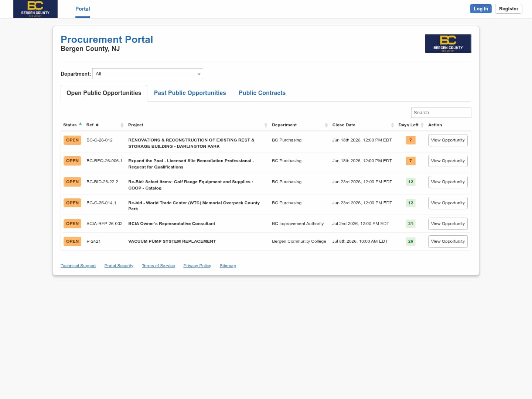Click the days left badge showing 21

410,224
